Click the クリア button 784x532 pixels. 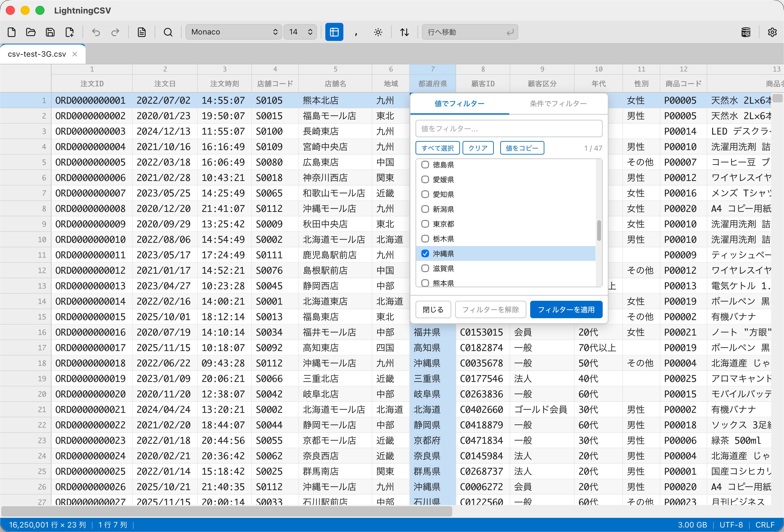click(x=478, y=148)
